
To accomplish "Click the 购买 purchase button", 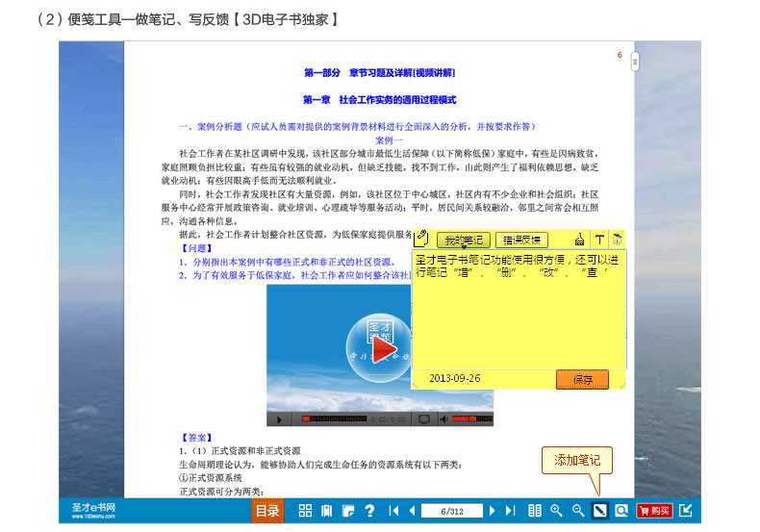I will [654, 511].
